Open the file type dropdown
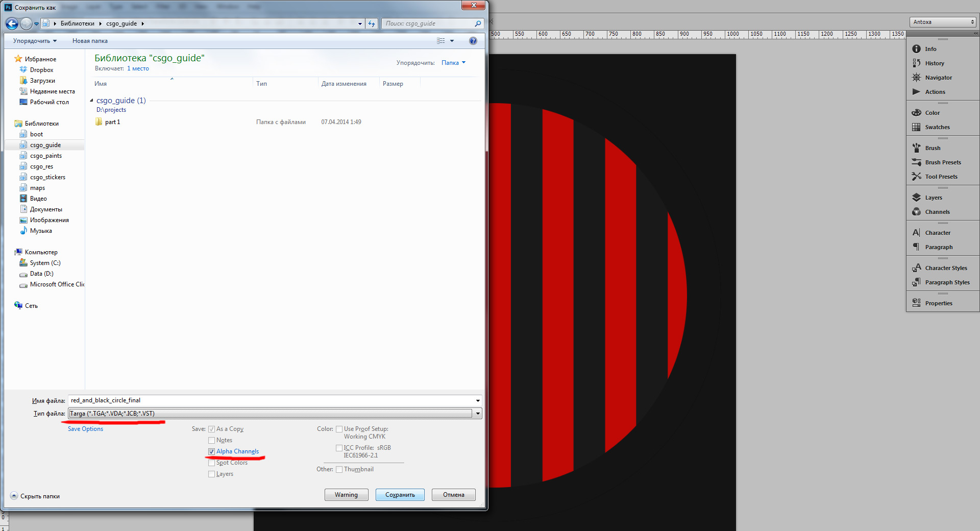Viewport: 980px width, 531px height. 478,414
